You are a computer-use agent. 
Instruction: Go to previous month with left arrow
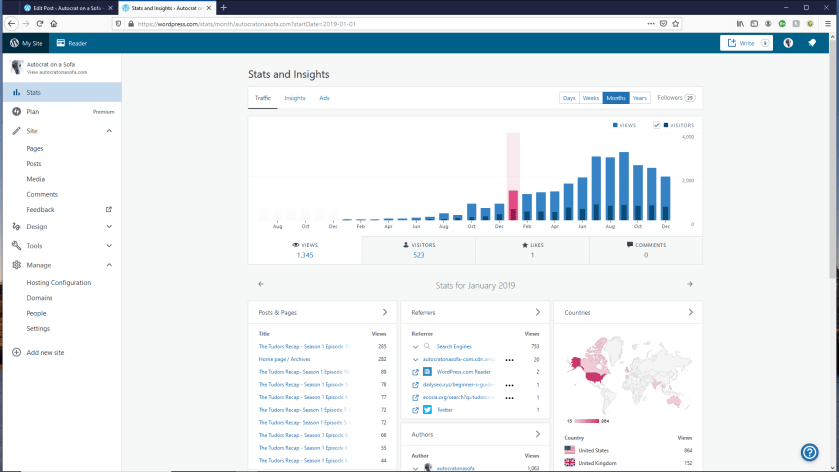click(x=261, y=284)
